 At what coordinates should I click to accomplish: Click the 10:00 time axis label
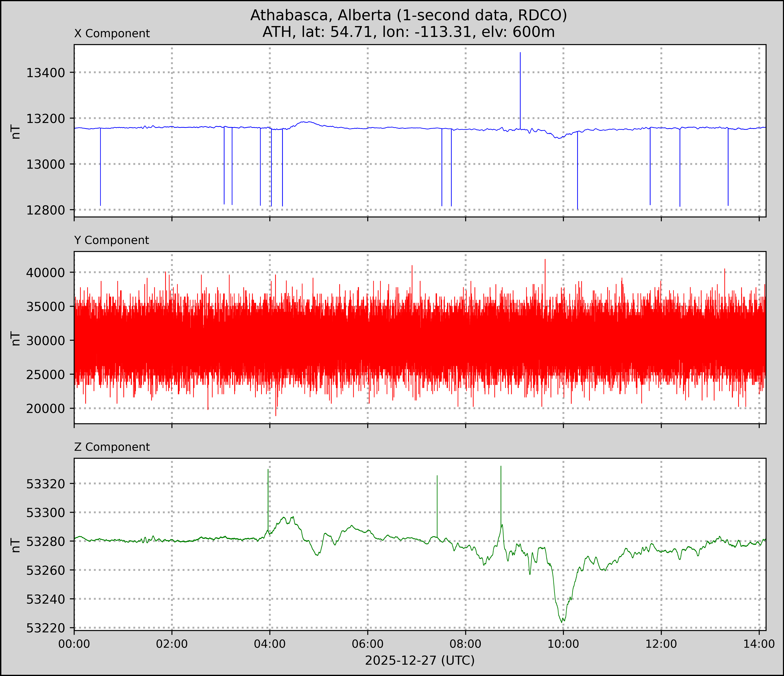[563, 644]
